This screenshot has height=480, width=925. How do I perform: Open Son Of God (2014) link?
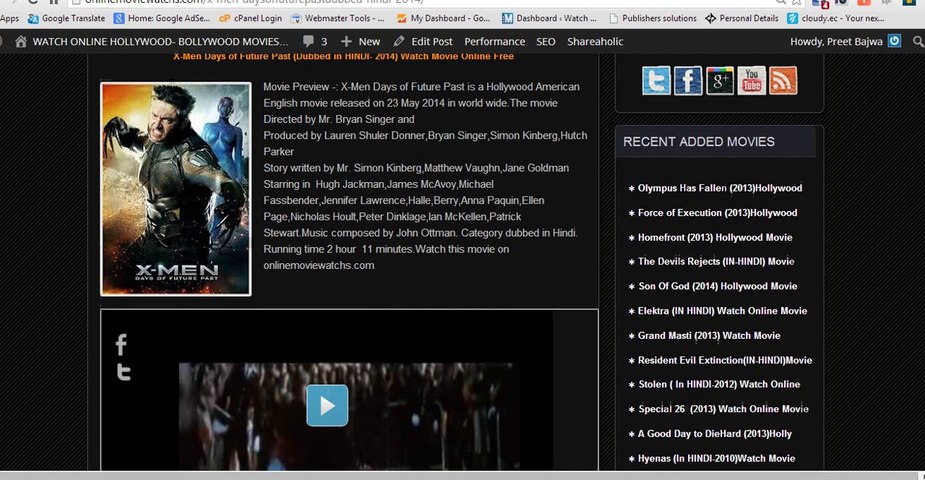pos(717,287)
